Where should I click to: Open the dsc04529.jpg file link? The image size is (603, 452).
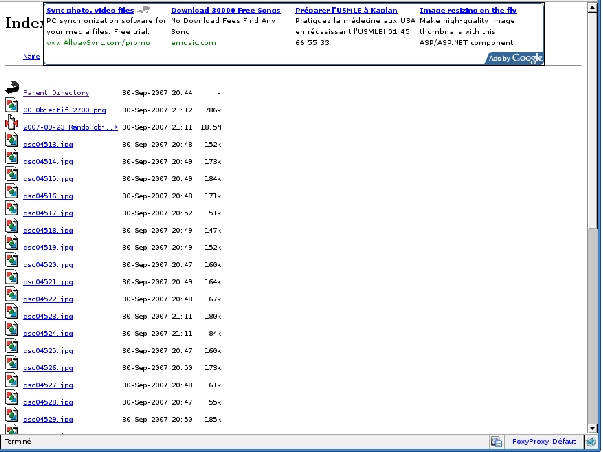click(48, 420)
